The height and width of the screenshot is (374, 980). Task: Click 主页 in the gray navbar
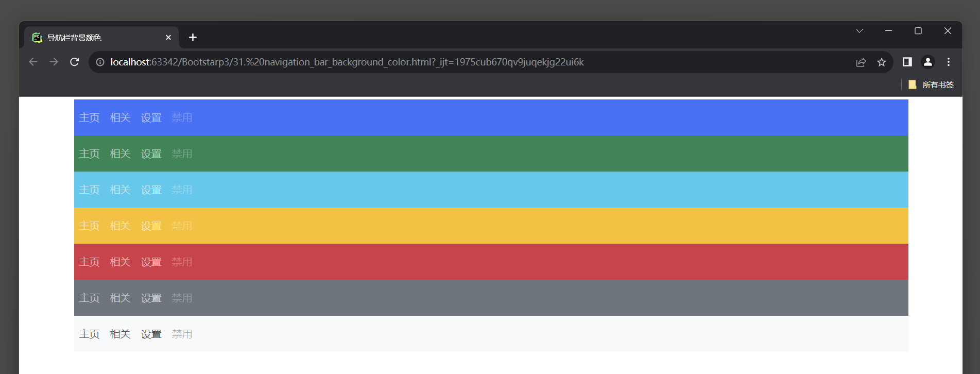pos(90,298)
